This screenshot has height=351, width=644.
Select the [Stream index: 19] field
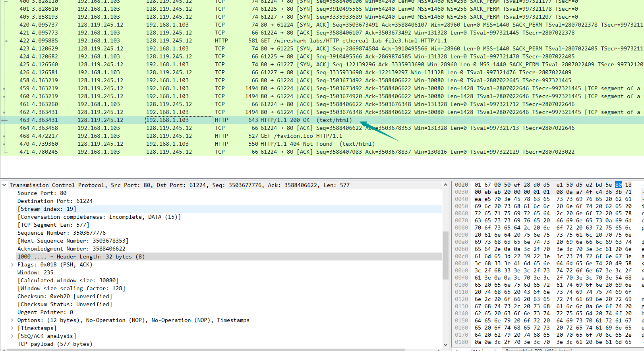pos(46,209)
